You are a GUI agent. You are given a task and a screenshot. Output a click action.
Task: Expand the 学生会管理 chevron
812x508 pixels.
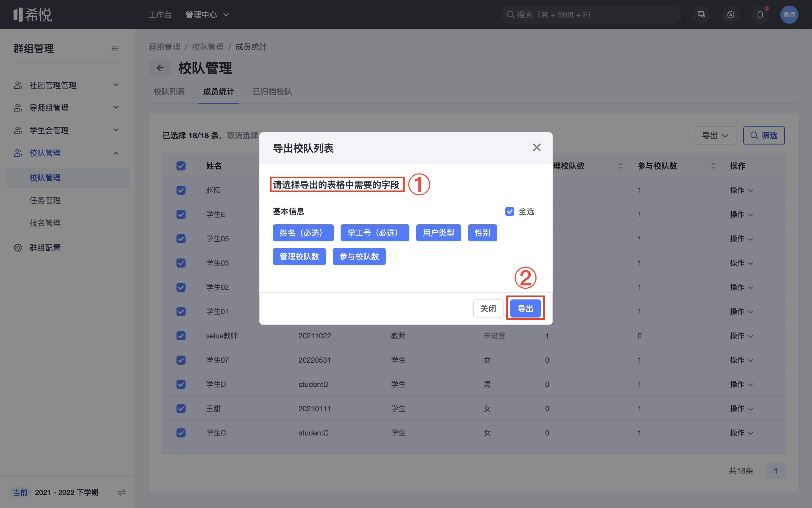pos(116,130)
